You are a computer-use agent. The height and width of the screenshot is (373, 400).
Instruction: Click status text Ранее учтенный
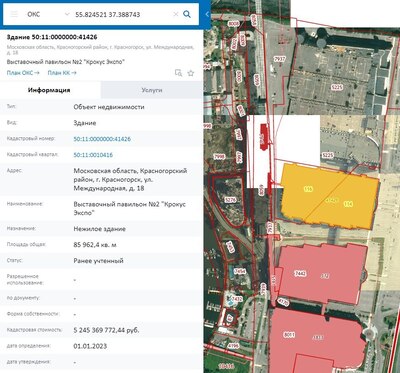point(98,261)
